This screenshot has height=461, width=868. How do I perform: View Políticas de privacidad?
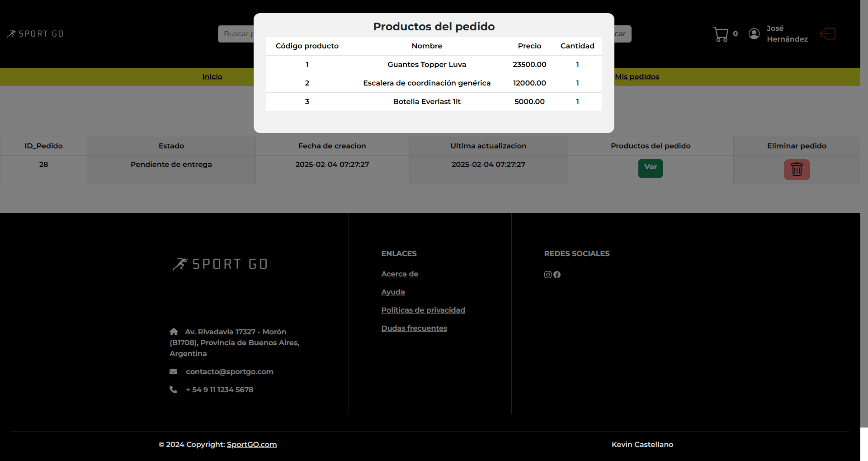[x=423, y=310]
